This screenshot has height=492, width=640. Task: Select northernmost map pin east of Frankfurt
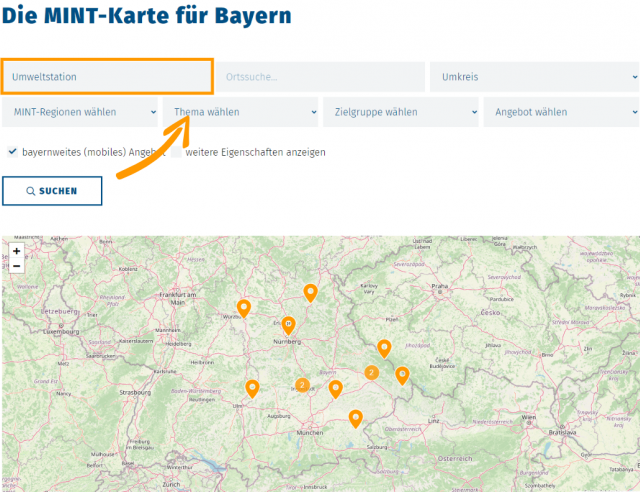tap(311, 294)
